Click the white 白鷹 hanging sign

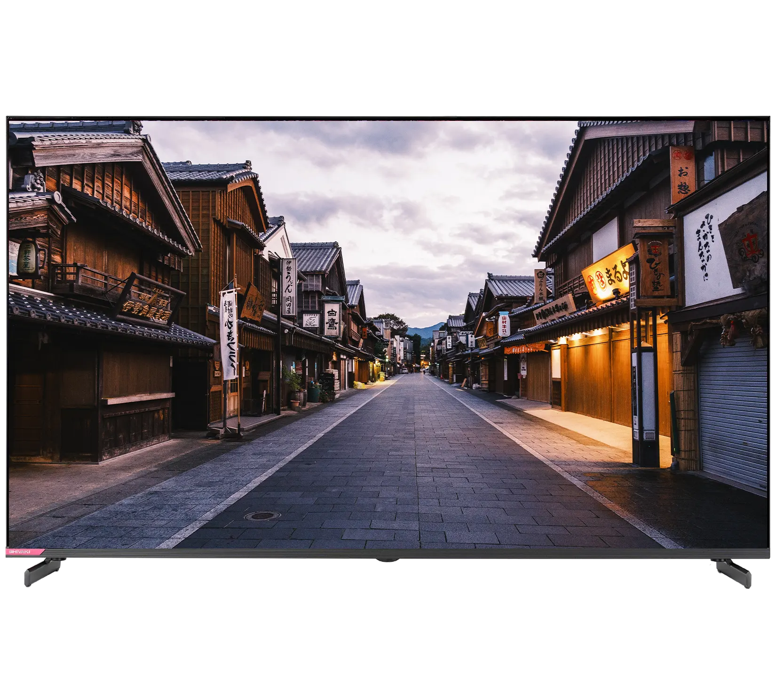point(332,319)
